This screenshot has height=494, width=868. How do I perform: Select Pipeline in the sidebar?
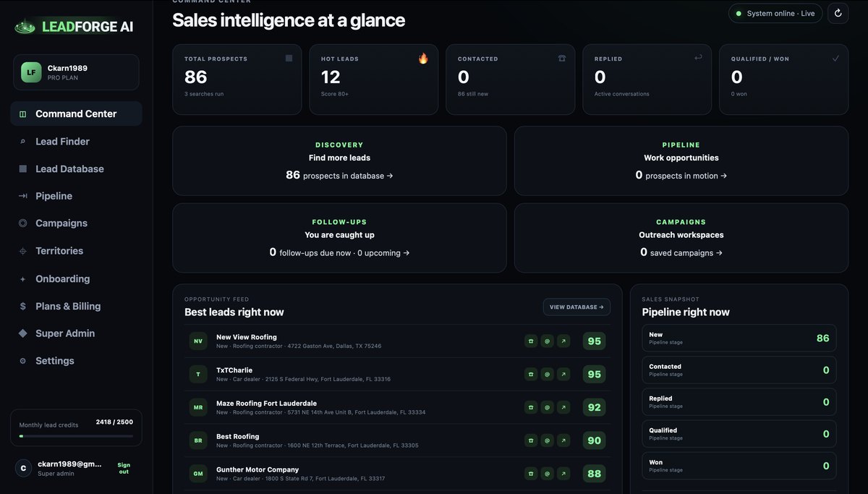[x=76, y=196]
